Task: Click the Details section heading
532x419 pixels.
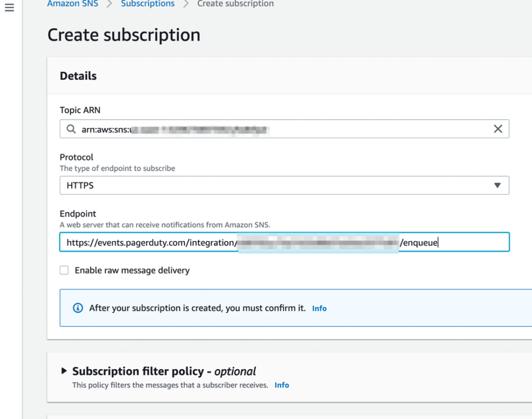Action: click(x=78, y=76)
